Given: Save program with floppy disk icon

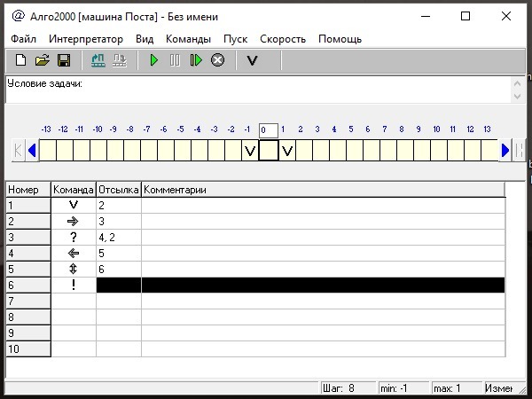Looking at the screenshot, I should click(64, 60).
